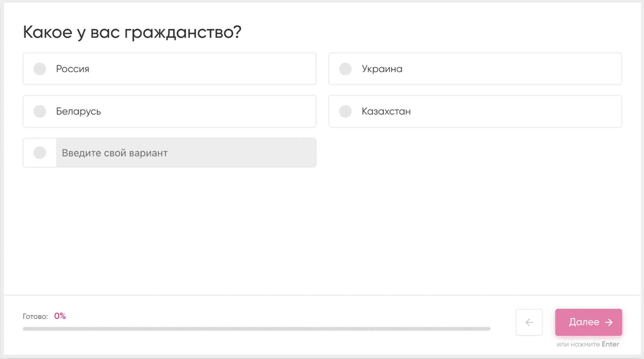Pick the Беларусь radio circle
The image size is (644, 359).
coord(40,111)
